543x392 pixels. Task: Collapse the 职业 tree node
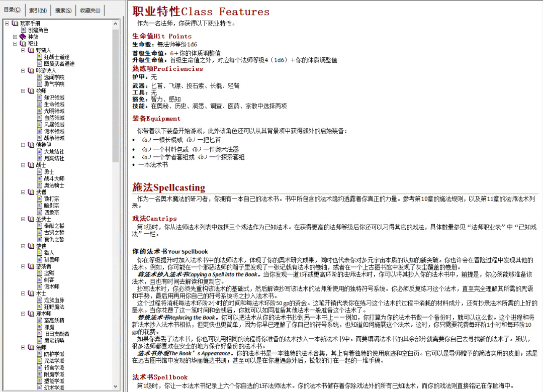[x=15, y=44]
